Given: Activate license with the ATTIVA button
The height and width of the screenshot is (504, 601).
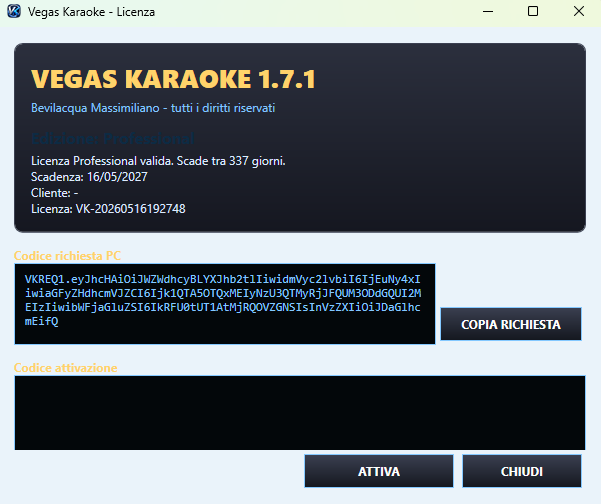Looking at the screenshot, I should click(379, 471).
